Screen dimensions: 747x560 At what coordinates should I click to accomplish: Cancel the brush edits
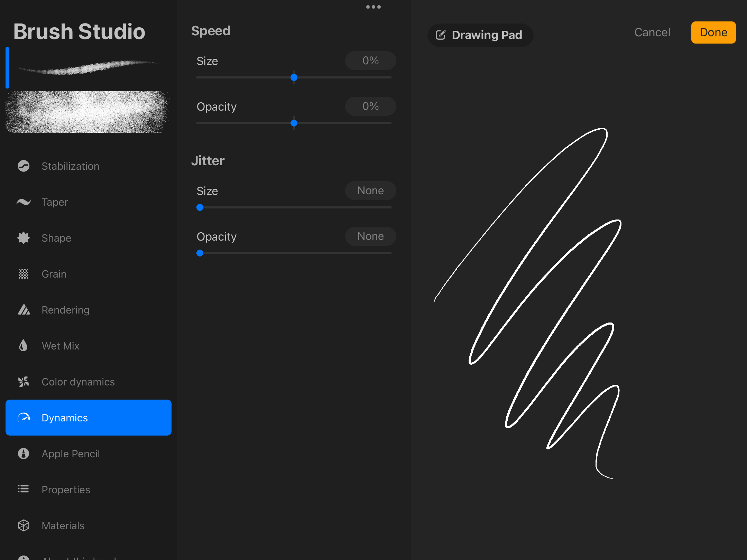tap(652, 32)
